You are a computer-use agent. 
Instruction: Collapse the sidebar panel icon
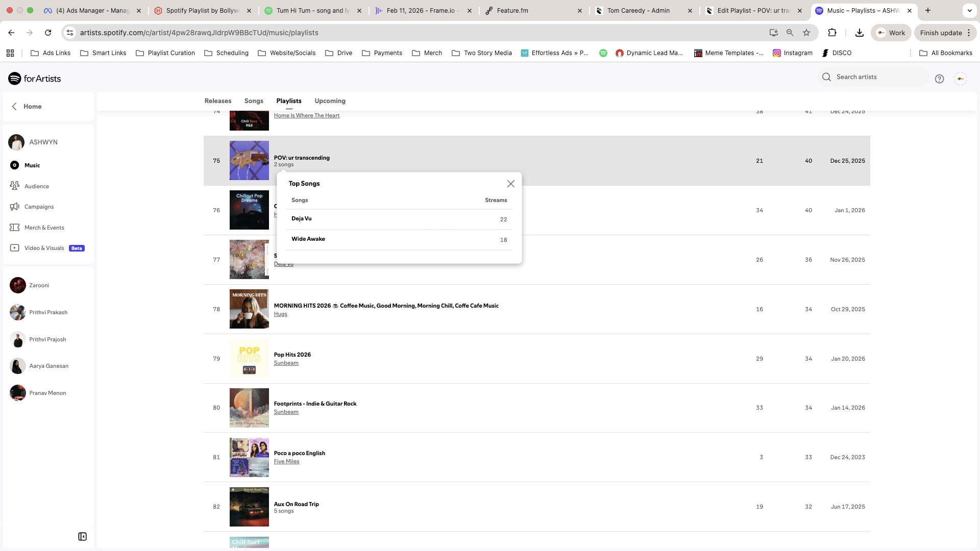pyautogui.click(x=82, y=536)
